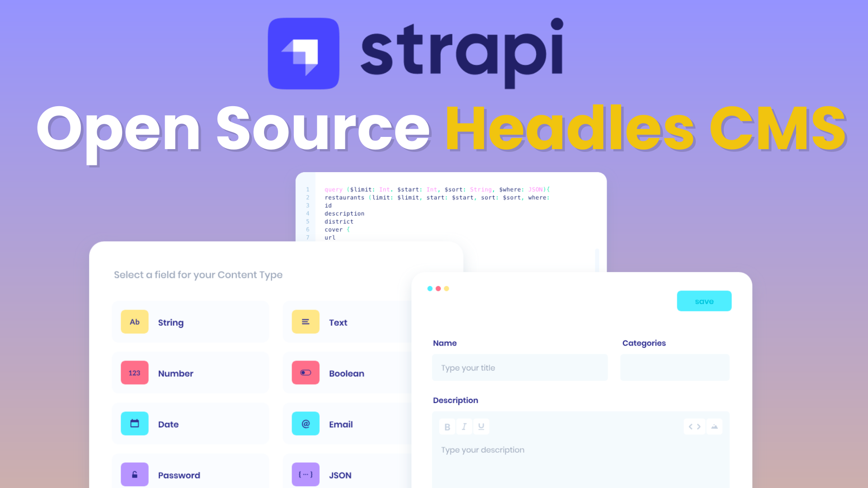Expand image insert in Description editor
Screen dimensions: 868x488
coord(715,427)
